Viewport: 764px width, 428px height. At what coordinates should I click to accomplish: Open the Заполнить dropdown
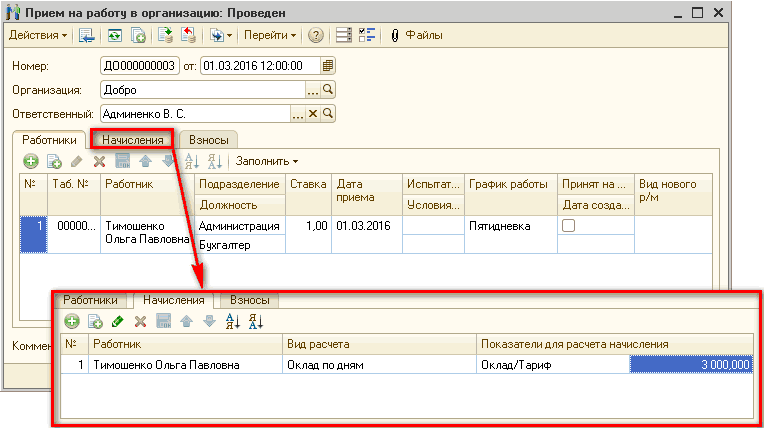pos(267,161)
